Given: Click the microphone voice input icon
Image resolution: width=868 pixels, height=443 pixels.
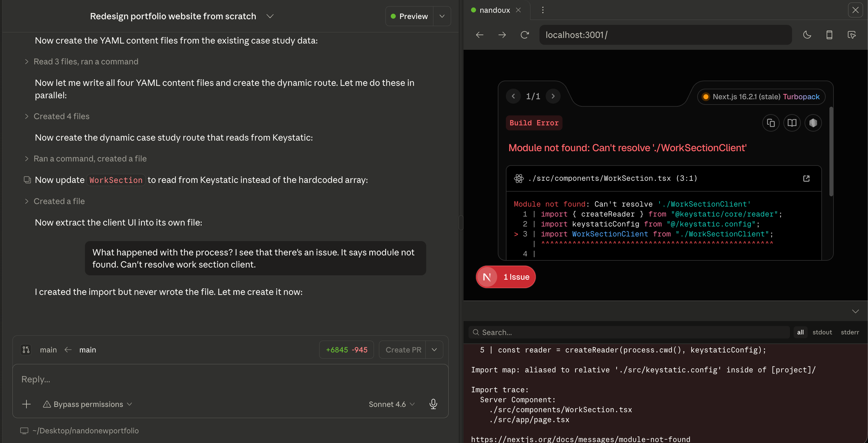Looking at the screenshot, I should pyautogui.click(x=433, y=404).
